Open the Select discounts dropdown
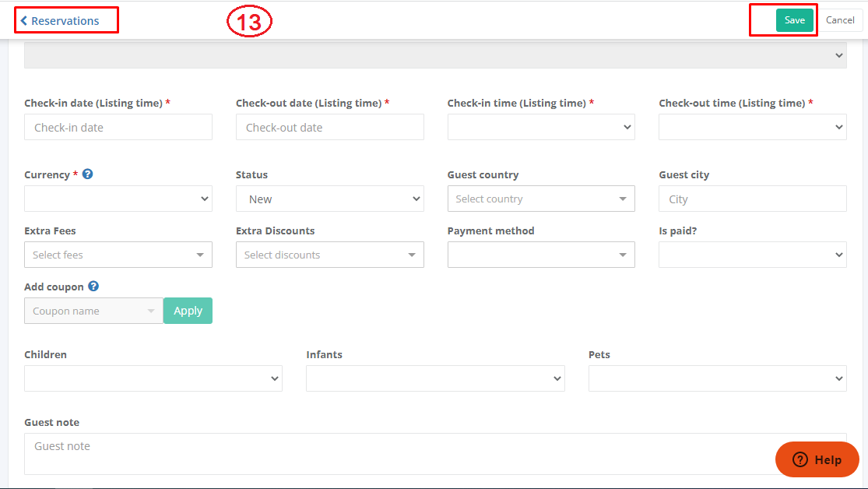The width and height of the screenshot is (868, 489). (x=330, y=255)
